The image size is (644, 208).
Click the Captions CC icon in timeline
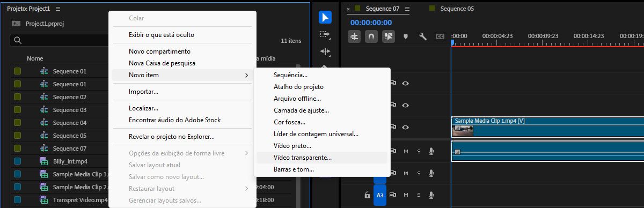pyautogui.click(x=440, y=36)
